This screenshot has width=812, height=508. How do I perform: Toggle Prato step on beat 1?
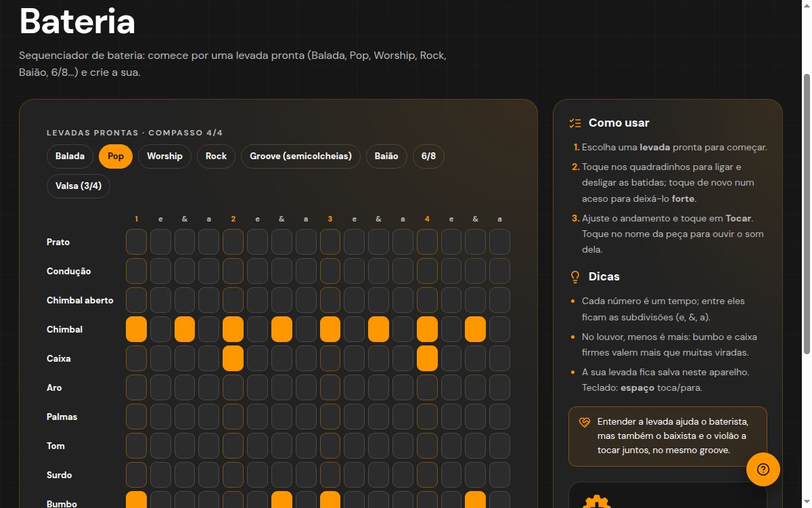point(136,242)
